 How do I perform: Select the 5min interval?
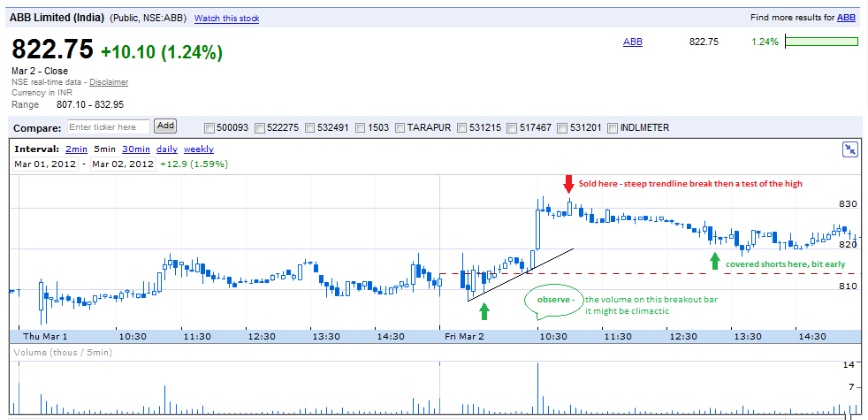click(104, 149)
